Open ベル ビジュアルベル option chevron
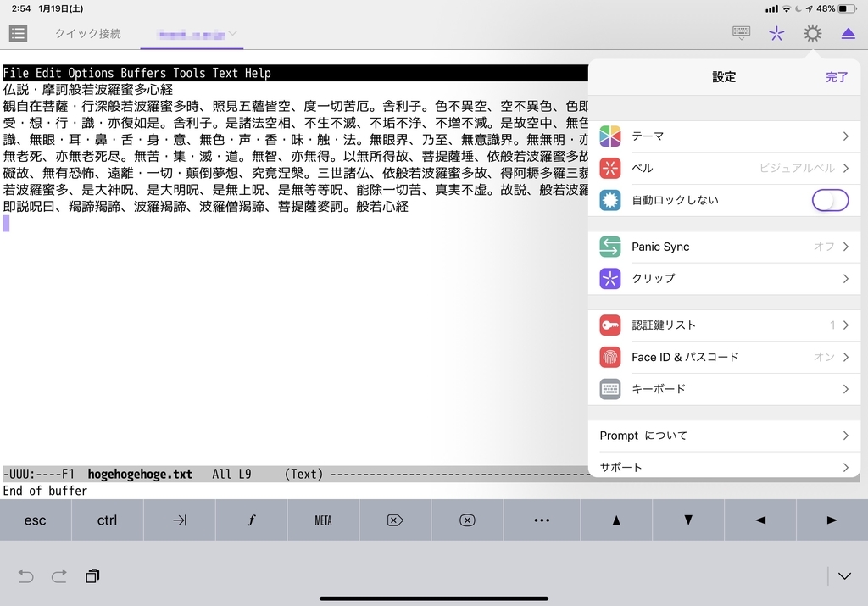This screenshot has width=868, height=606. 845,169
